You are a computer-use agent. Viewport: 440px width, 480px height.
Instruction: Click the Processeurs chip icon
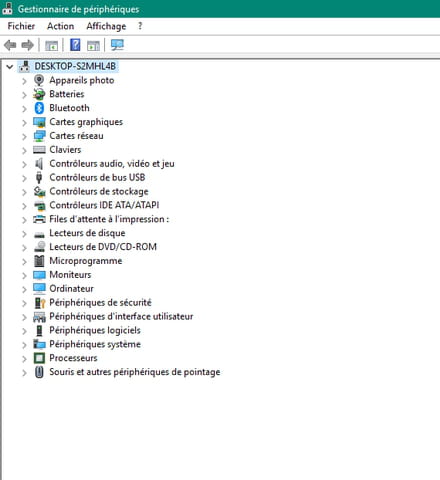pos(39,358)
